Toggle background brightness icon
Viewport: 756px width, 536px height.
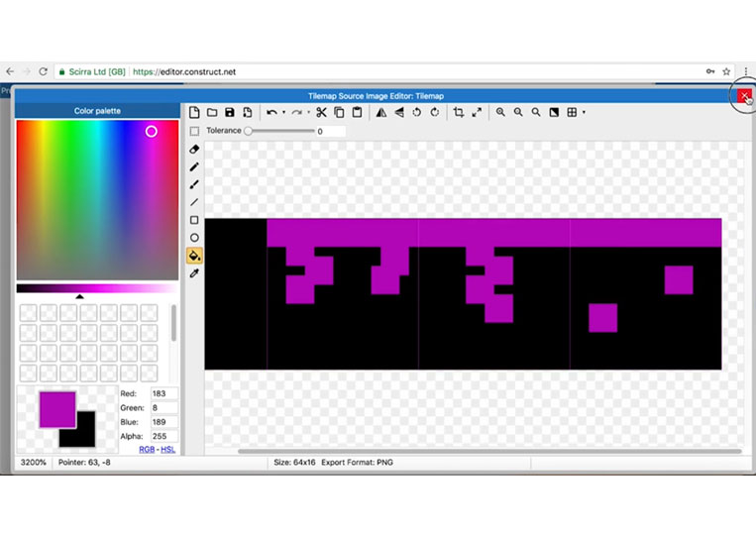[x=554, y=112]
